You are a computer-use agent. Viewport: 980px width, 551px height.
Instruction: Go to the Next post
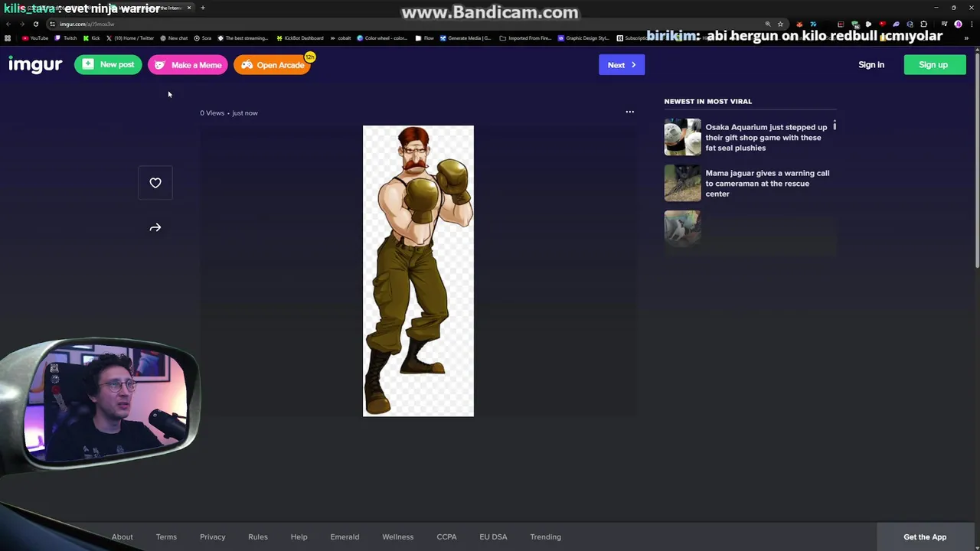pos(622,65)
